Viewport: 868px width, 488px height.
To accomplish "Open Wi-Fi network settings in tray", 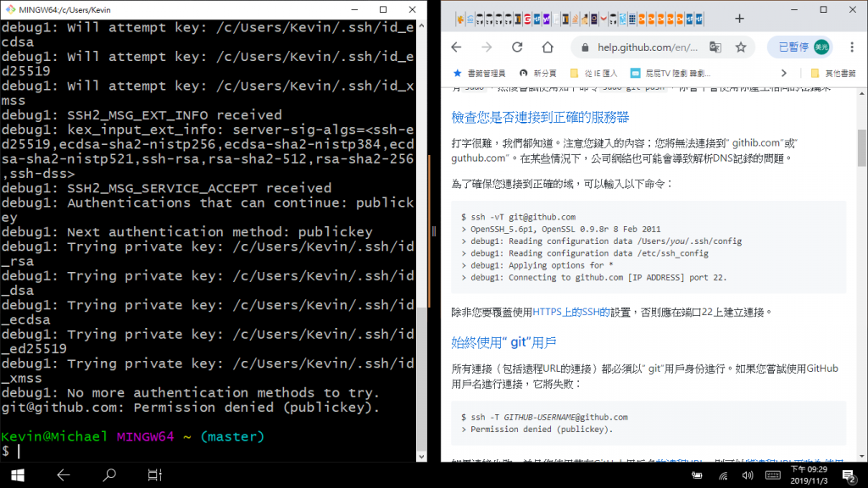I will (x=723, y=475).
